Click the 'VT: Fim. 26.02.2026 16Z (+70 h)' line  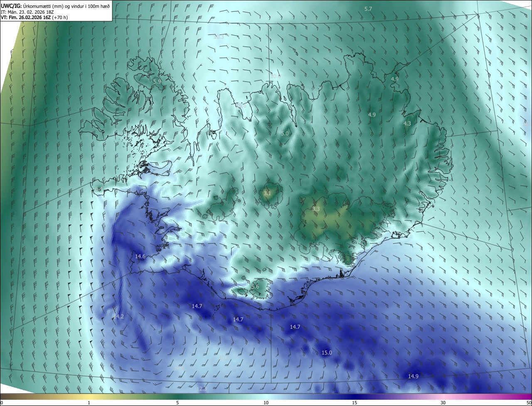point(34,17)
